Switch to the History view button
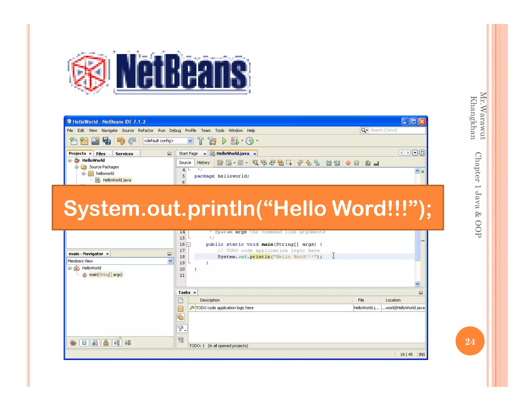The image size is (532, 411). point(203,163)
